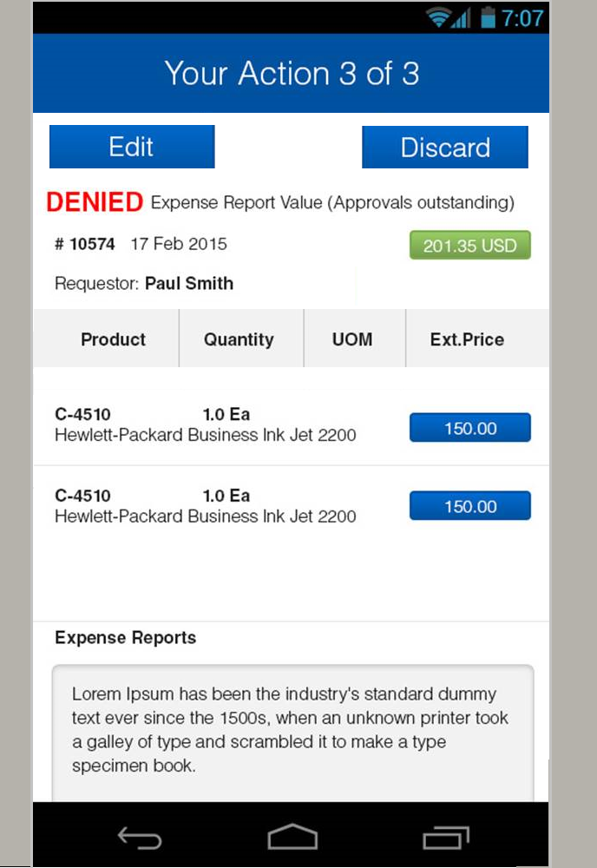
Task: Tap the second 150.00 price button
Action: click(x=469, y=506)
